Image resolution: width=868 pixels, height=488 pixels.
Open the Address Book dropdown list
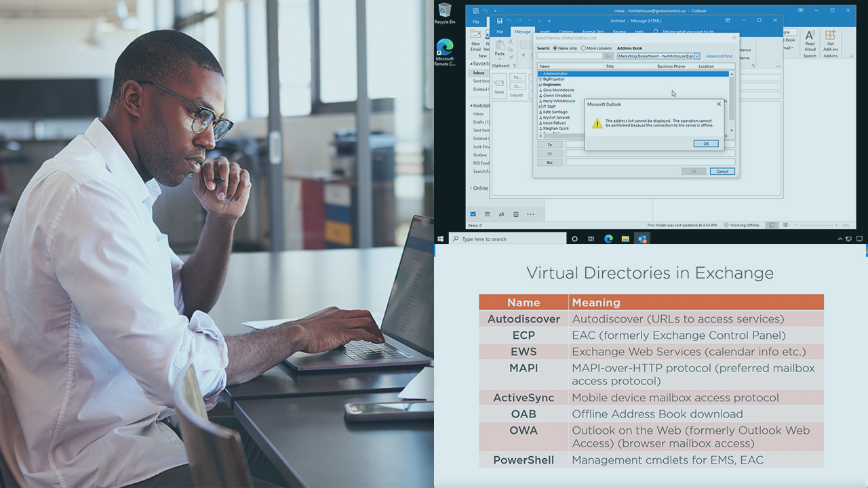point(697,56)
